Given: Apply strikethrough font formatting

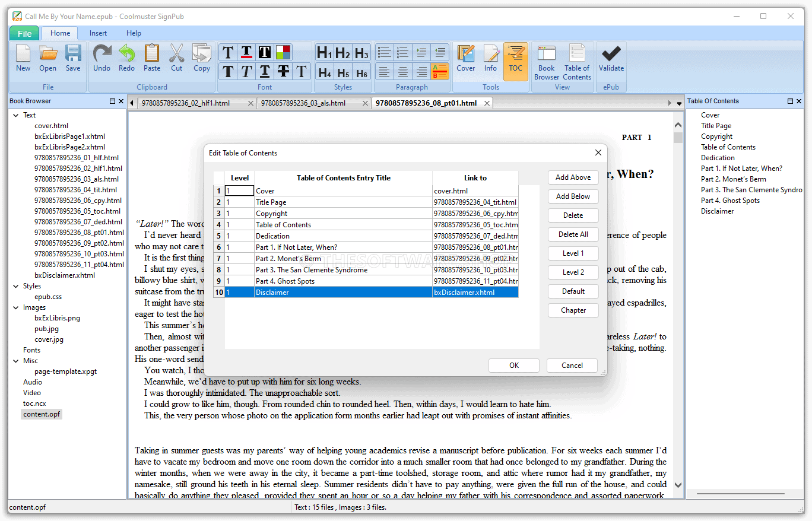Looking at the screenshot, I should 283,71.
